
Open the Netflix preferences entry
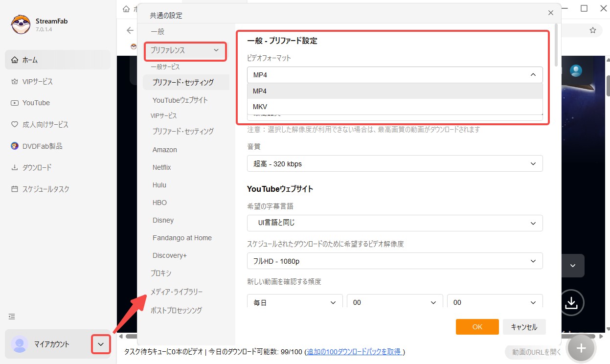tap(161, 167)
